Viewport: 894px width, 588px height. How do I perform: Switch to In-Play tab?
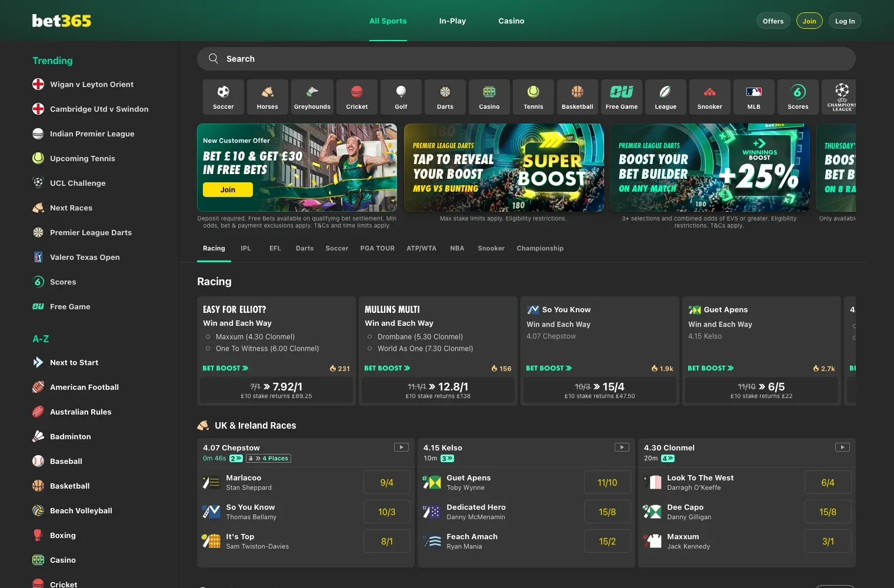452,21
